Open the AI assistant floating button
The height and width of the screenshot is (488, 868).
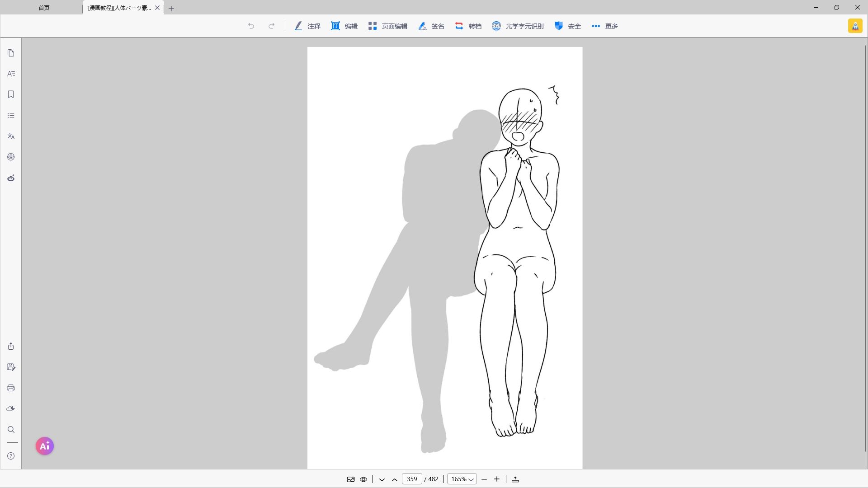pos(45,446)
